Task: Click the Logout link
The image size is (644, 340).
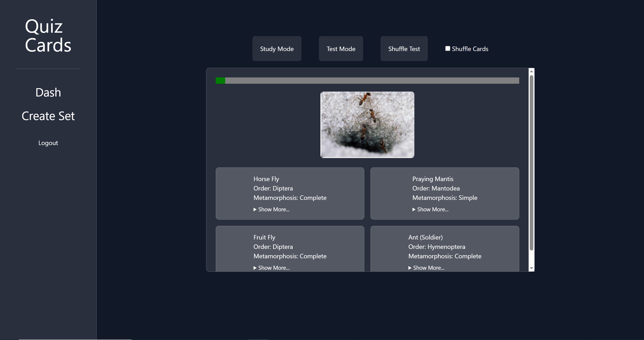Action: (x=48, y=143)
